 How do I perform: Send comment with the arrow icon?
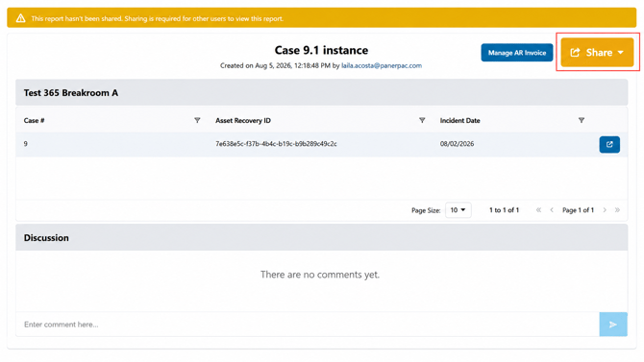tap(613, 325)
